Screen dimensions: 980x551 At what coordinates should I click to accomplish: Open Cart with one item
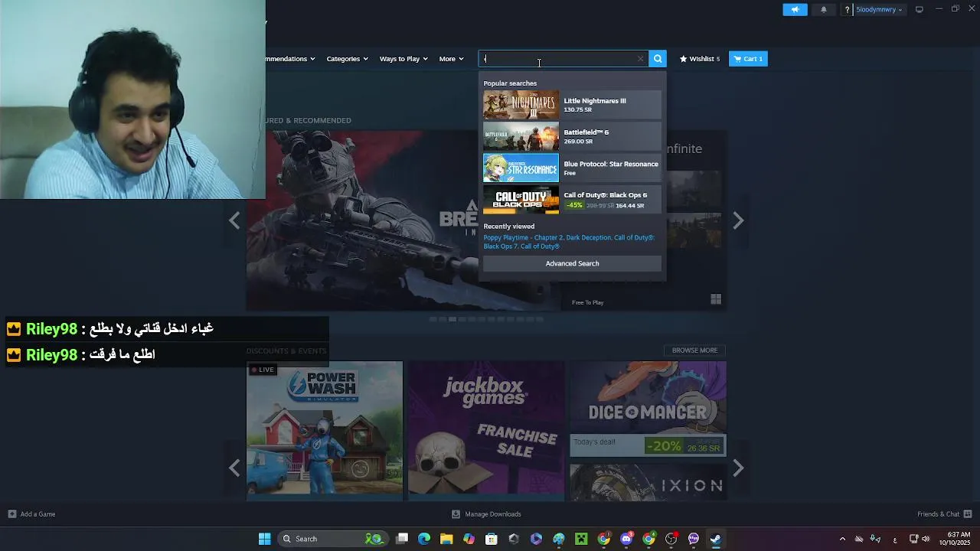coord(748,59)
